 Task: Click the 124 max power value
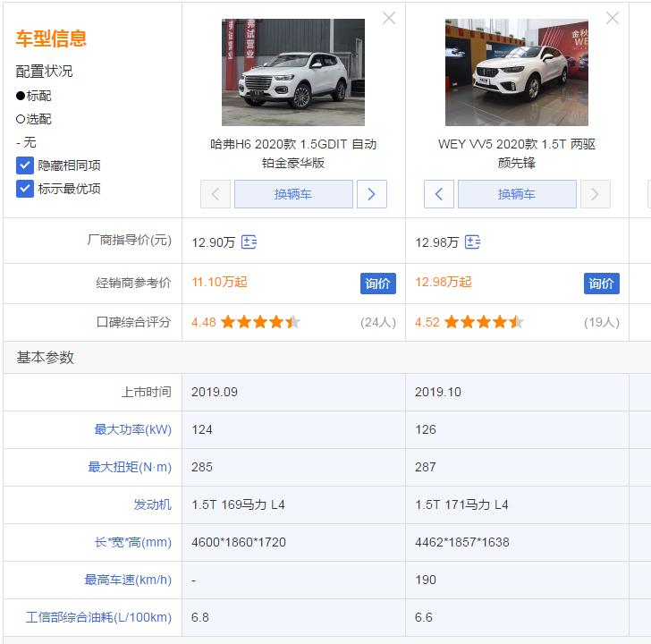202,429
